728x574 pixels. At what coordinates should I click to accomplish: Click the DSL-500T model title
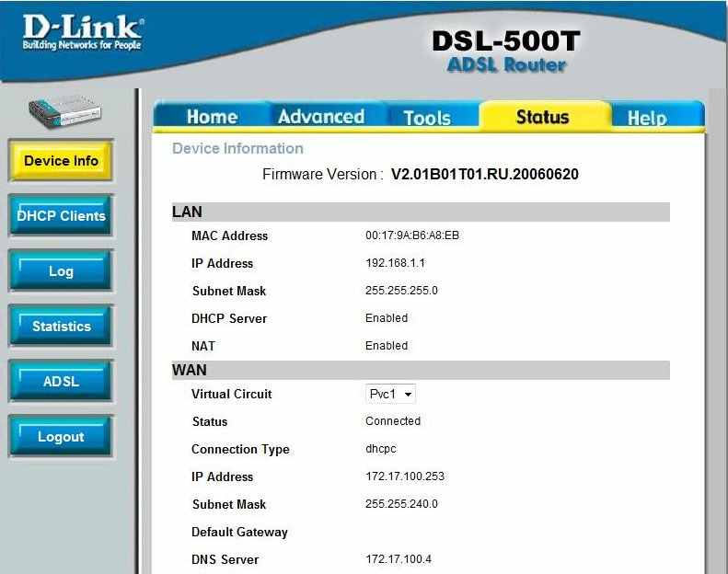click(506, 40)
